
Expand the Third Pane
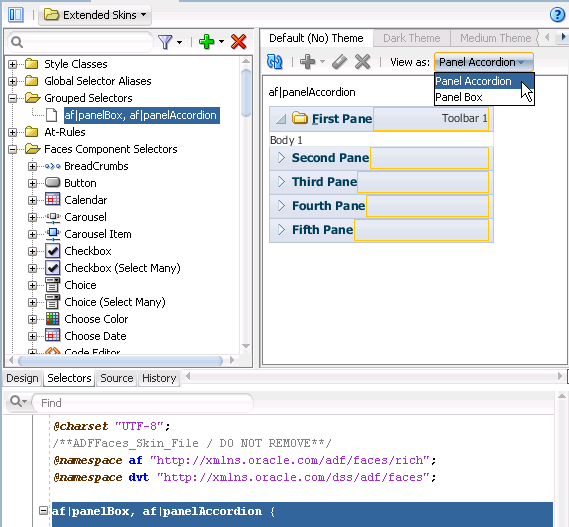click(281, 181)
